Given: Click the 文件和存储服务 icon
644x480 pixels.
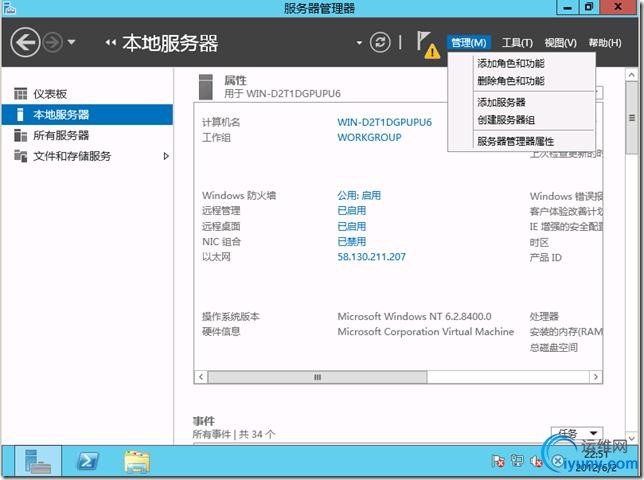Looking at the screenshot, I should tap(21, 156).
